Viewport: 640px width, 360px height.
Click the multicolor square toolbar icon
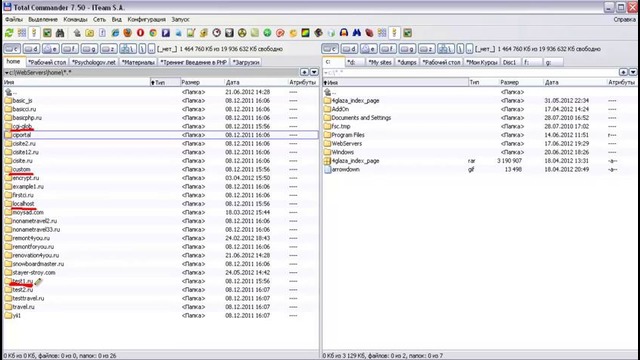tap(305, 33)
